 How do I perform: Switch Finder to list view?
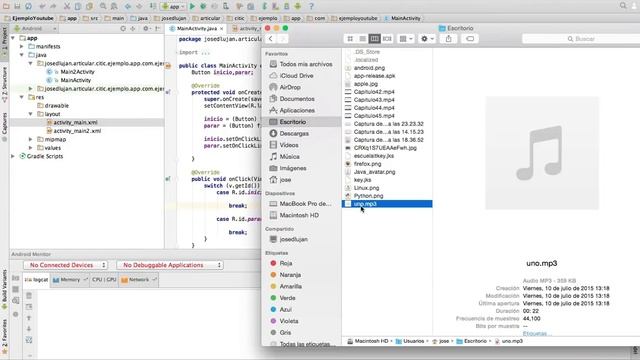[x=362, y=39]
